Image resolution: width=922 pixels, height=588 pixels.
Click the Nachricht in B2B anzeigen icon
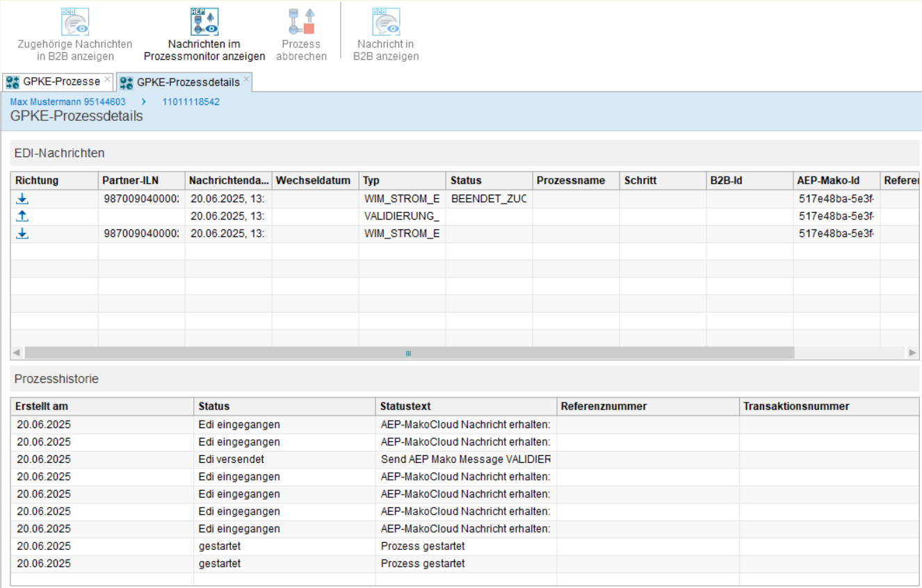click(386, 22)
